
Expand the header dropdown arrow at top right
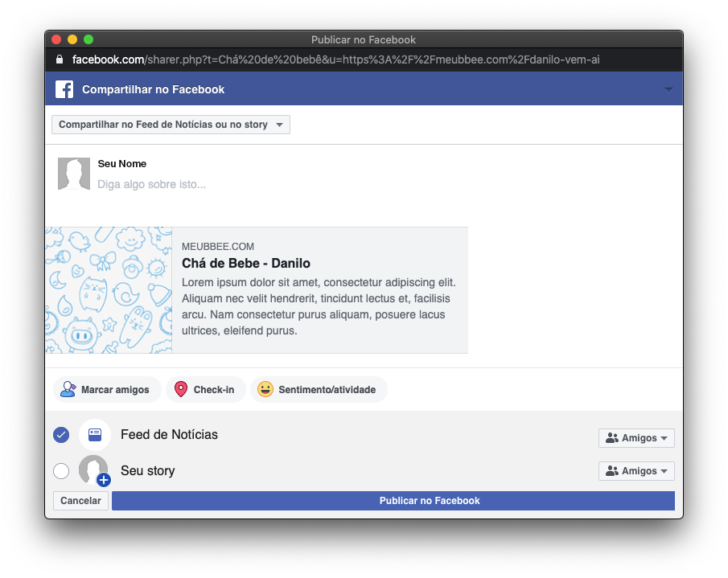[668, 89]
